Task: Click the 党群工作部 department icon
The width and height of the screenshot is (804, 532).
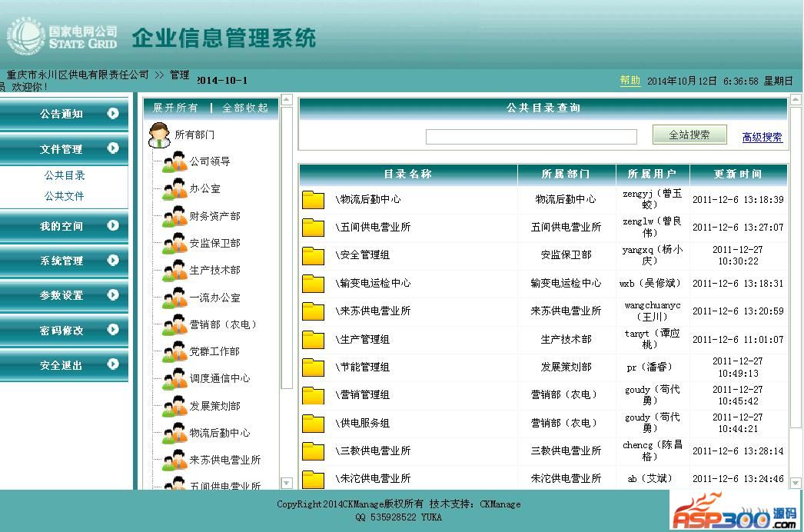Action: 174,351
